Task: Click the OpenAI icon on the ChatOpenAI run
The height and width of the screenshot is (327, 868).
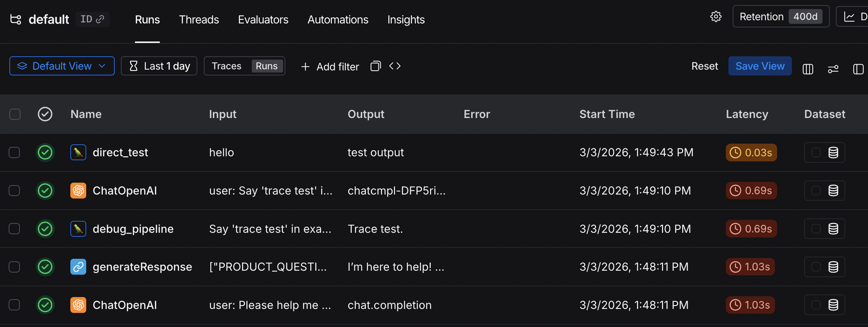Action: [78, 191]
